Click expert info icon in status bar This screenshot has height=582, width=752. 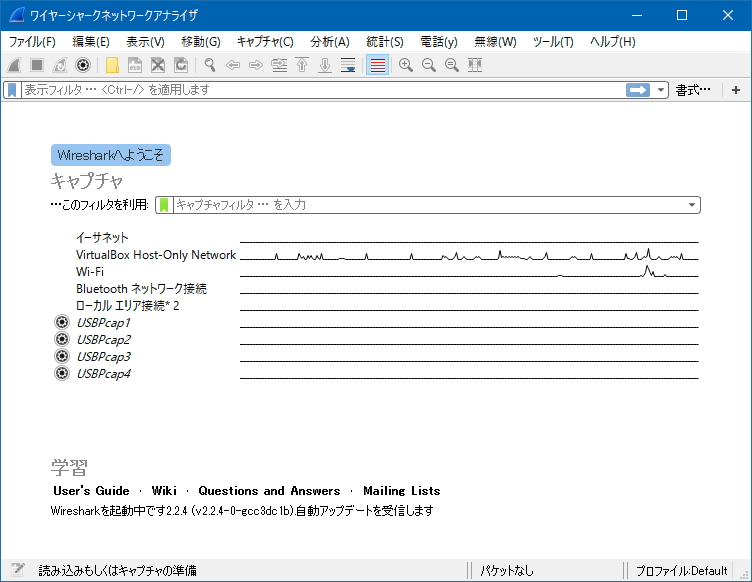(17, 570)
